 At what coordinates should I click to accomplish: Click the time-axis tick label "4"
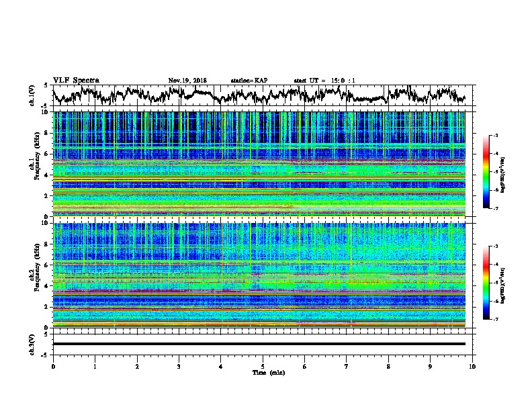(221, 367)
